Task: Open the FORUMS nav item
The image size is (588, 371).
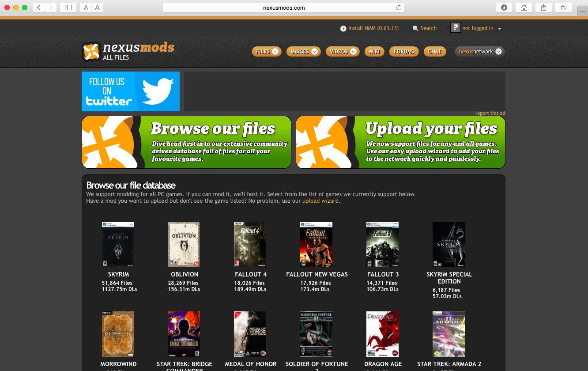Action: 404,52
